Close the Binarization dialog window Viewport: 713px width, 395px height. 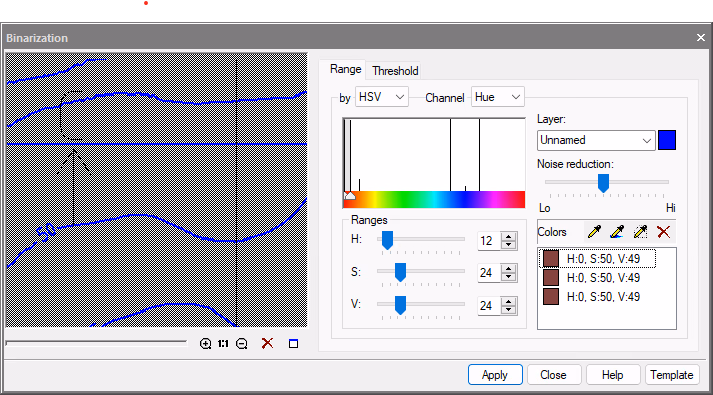[701, 38]
